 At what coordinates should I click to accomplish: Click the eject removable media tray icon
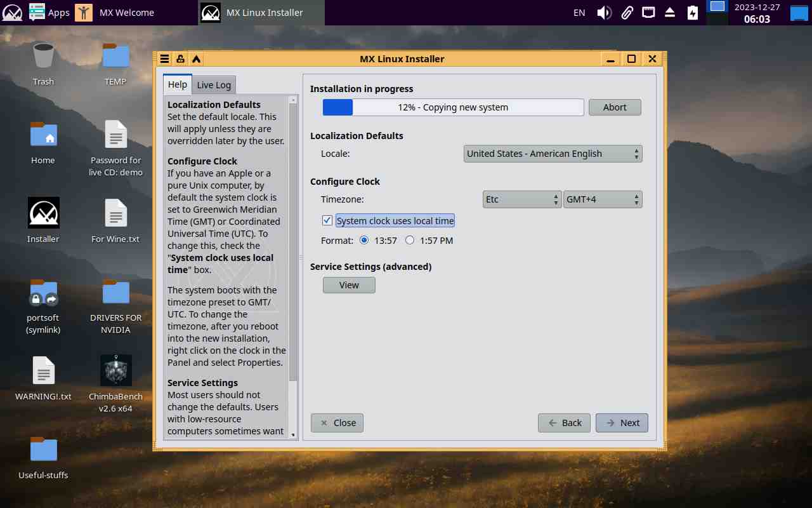[670, 12]
